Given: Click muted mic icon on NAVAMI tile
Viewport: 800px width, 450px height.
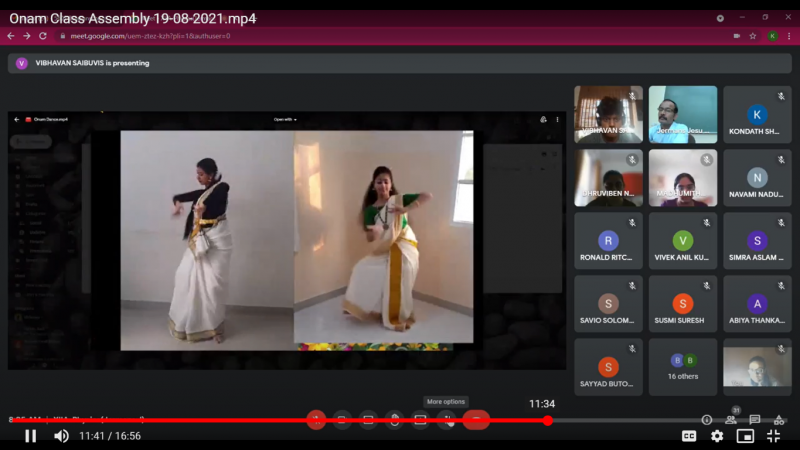Looking at the screenshot, I should [x=781, y=160].
